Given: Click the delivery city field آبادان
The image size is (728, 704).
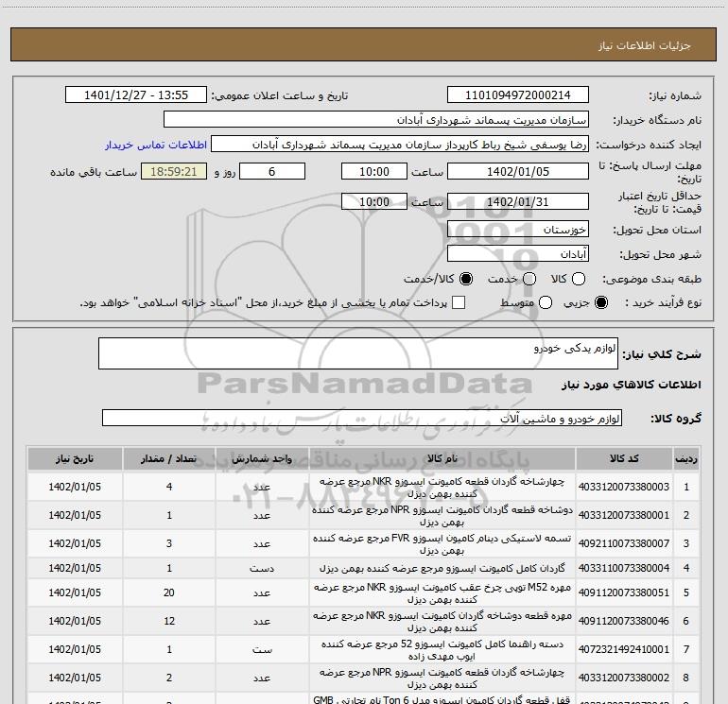Looking at the screenshot, I should click(x=518, y=254).
